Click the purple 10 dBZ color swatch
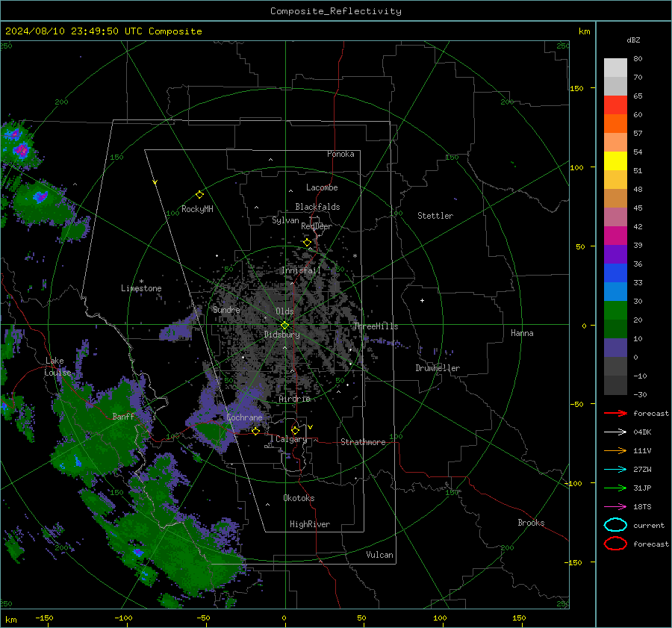This screenshot has width=672, height=628. [615, 348]
